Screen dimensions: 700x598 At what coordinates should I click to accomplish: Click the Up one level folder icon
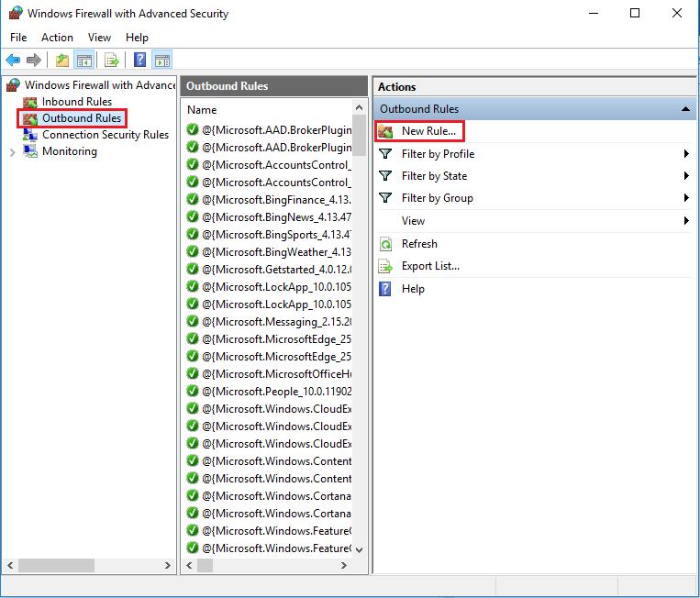point(62,60)
